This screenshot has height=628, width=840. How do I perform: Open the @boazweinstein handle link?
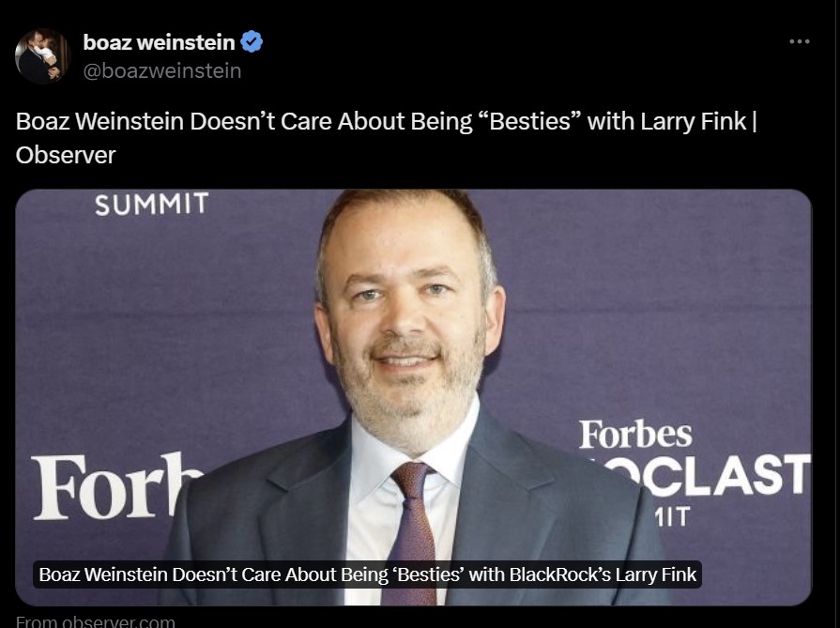coord(162,70)
